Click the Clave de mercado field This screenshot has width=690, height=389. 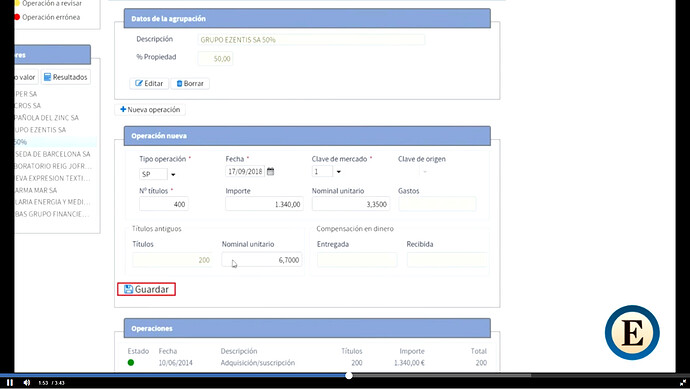[x=322, y=172]
